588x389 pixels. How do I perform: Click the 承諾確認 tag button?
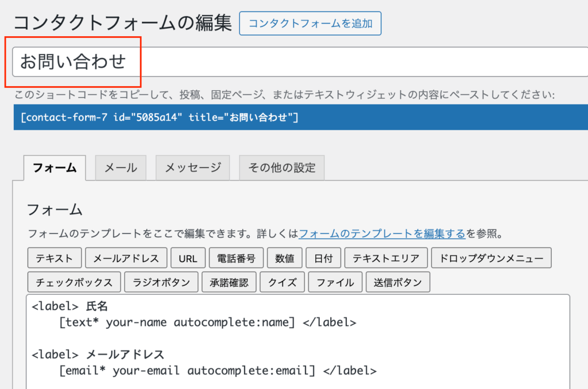(x=229, y=282)
